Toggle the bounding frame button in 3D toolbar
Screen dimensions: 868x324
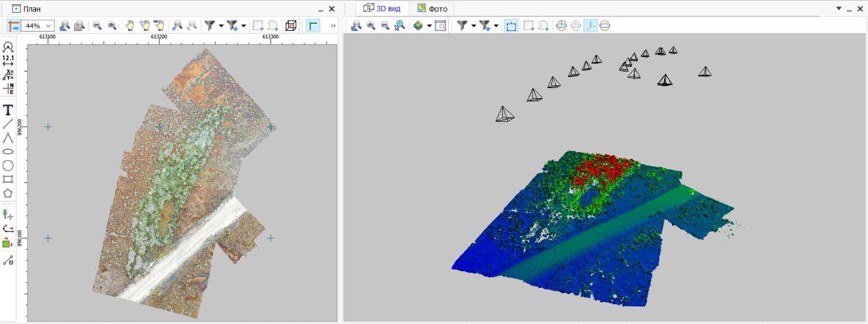coord(511,25)
